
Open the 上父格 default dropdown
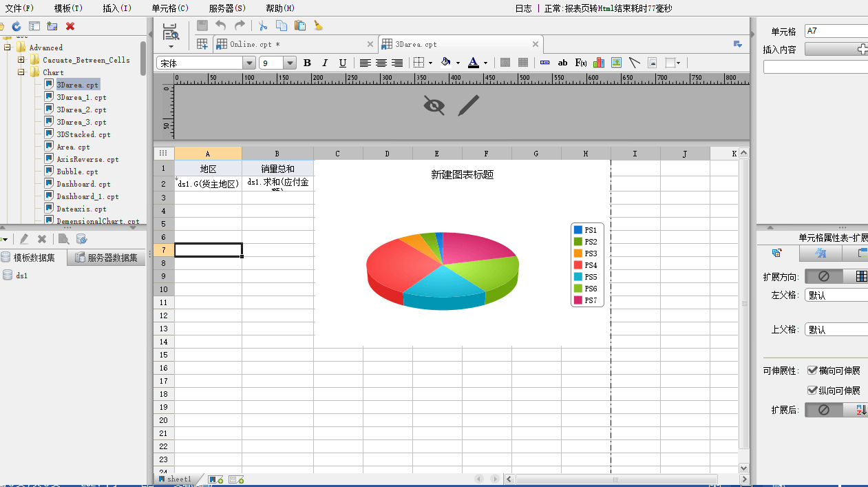pos(836,329)
